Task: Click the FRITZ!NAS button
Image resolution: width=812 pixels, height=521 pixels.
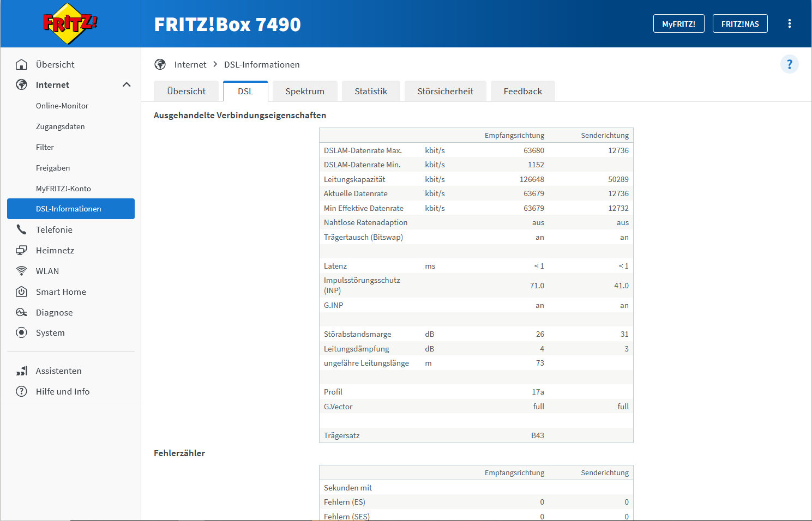Action: click(x=740, y=23)
